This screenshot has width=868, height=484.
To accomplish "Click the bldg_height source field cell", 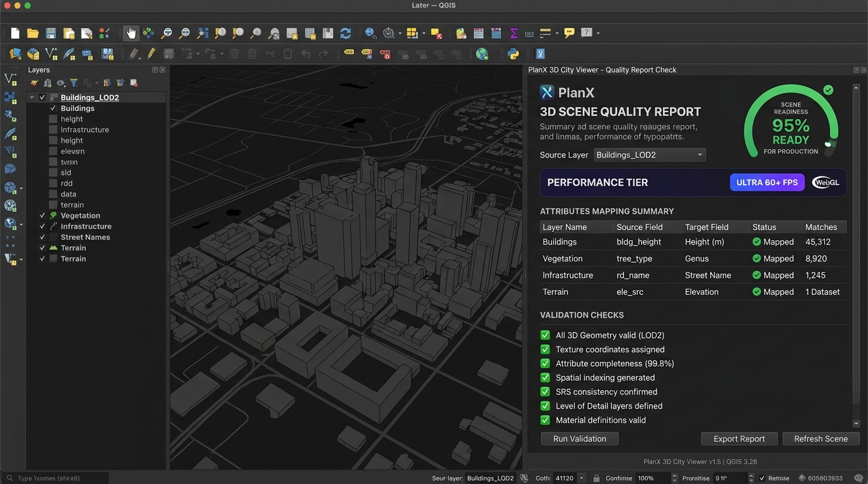I will (639, 242).
